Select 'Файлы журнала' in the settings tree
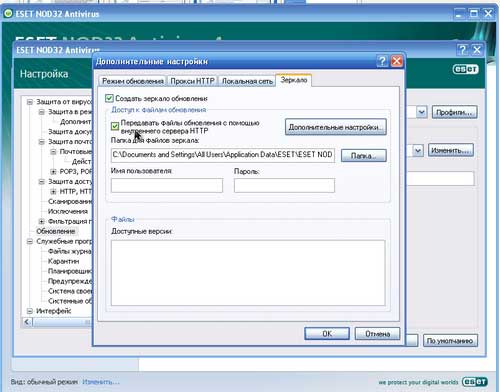The height and width of the screenshot is (392, 500). [70, 251]
